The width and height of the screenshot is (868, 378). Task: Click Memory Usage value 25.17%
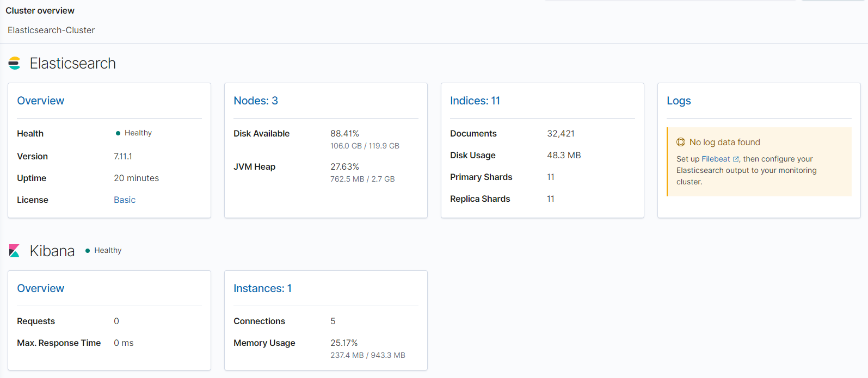point(344,343)
